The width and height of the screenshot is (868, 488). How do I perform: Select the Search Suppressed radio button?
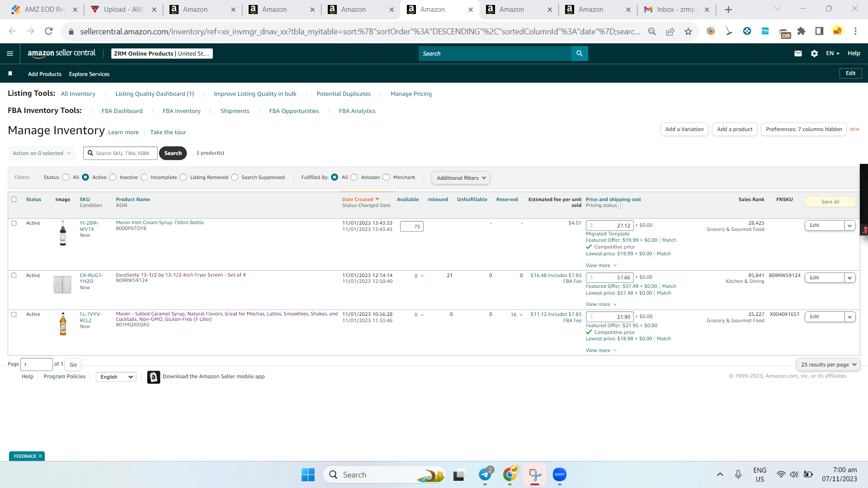tap(235, 178)
